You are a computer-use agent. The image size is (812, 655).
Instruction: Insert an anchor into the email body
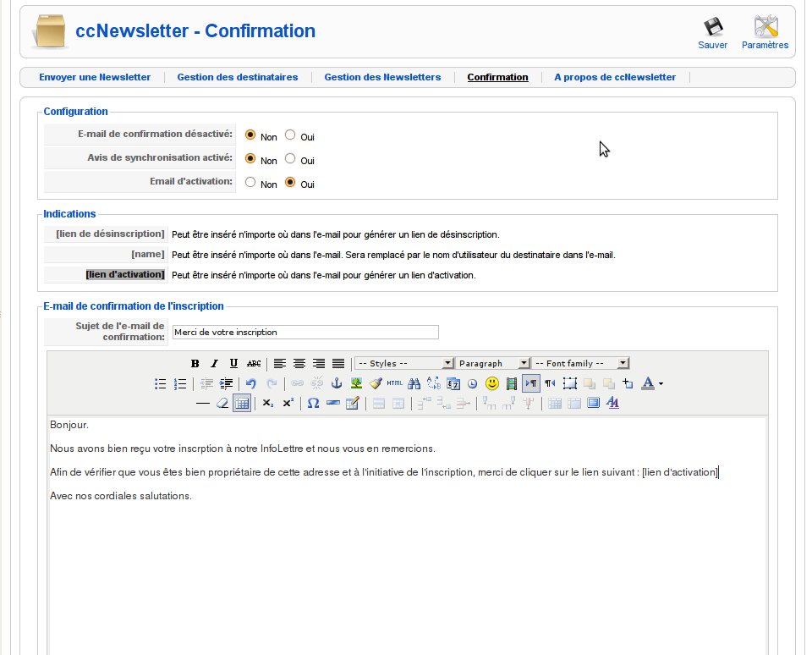(x=337, y=383)
